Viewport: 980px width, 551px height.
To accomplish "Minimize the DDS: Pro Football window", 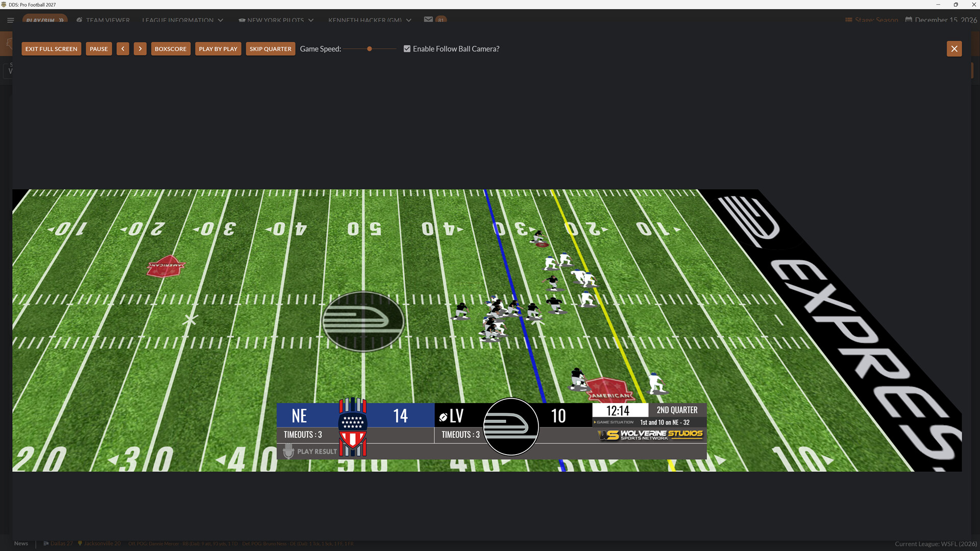I will coord(938,5).
